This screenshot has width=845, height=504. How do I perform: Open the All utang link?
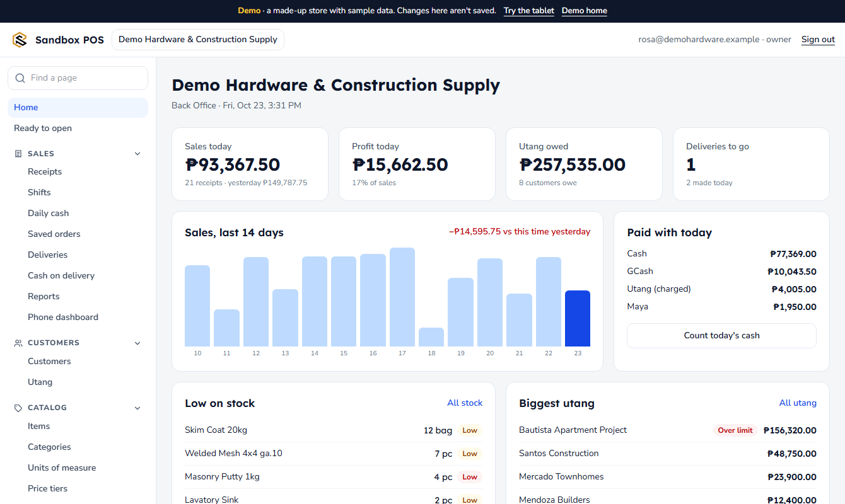pyautogui.click(x=798, y=403)
